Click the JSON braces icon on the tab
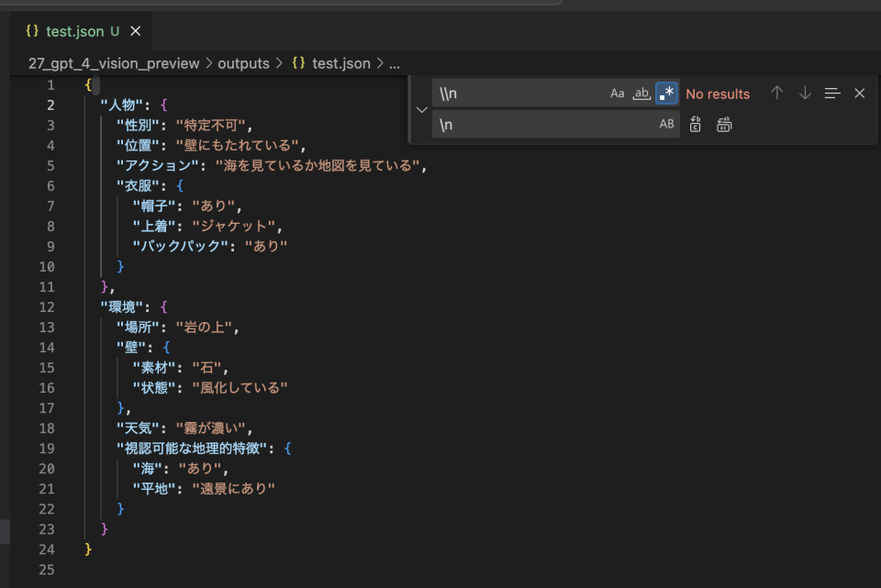 click(32, 30)
